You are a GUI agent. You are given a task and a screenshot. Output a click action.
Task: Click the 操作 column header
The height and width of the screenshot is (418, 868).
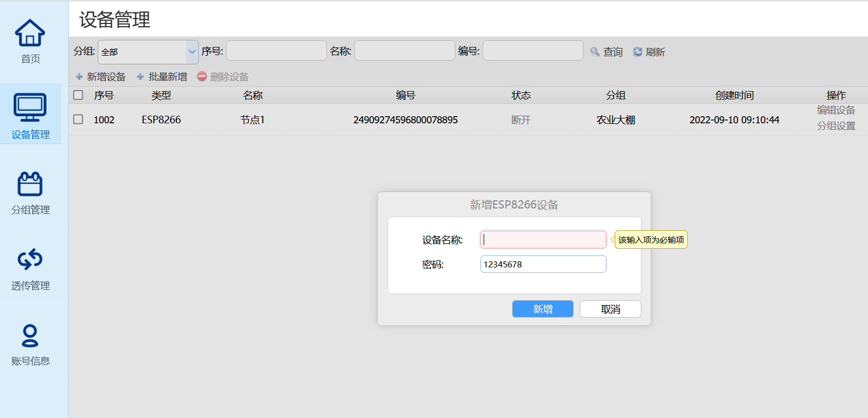pos(836,95)
